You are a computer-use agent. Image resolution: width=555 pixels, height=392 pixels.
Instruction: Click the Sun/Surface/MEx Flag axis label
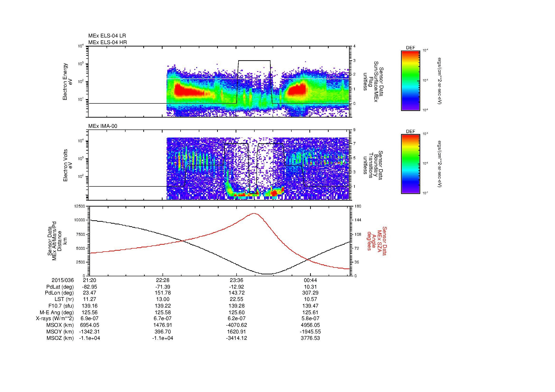pyautogui.click(x=373, y=82)
